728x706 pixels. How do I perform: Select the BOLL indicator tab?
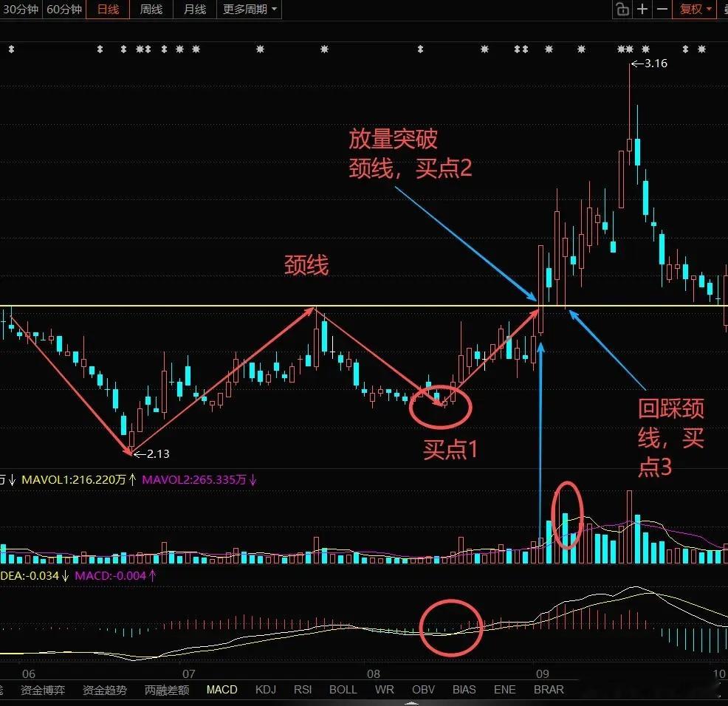coord(343,690)
